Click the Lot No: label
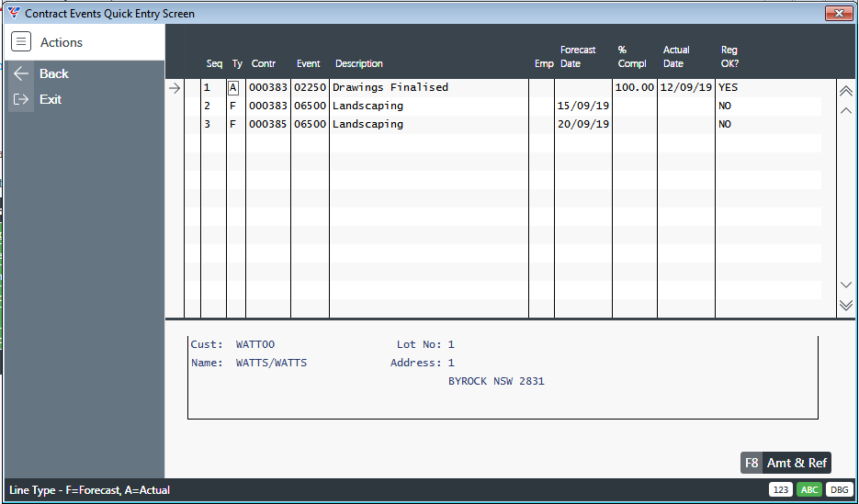 419,345
